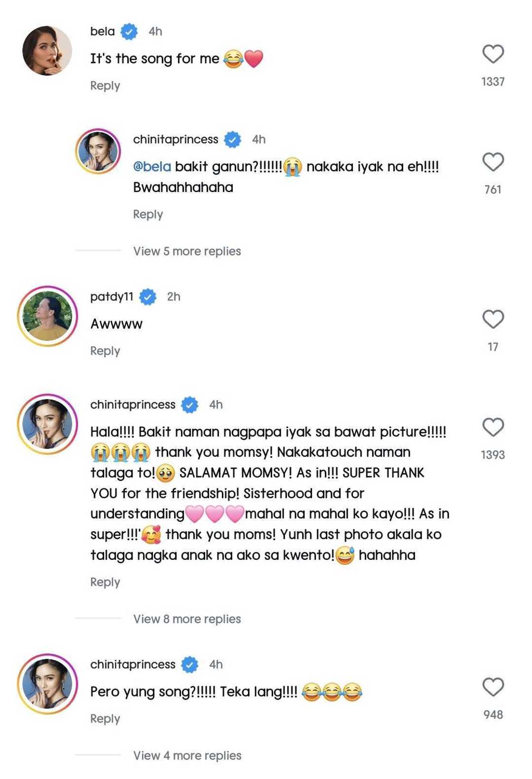Open patdy11's profile avatar
Image resolution: width=532 pixels, height=779 pixels.
click(x=47, y=316)
